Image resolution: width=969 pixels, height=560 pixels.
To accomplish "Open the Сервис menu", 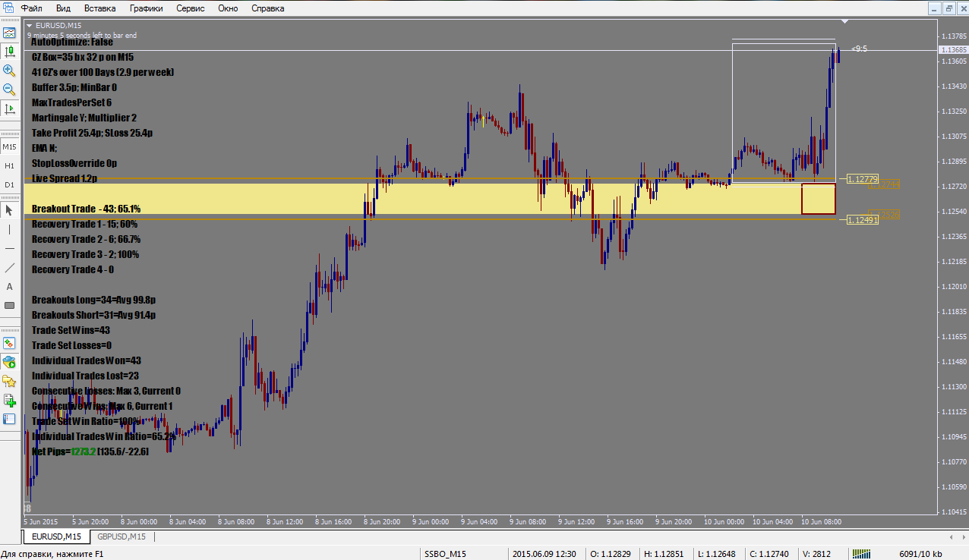I will pyautogui.click(x=190, y=8).
